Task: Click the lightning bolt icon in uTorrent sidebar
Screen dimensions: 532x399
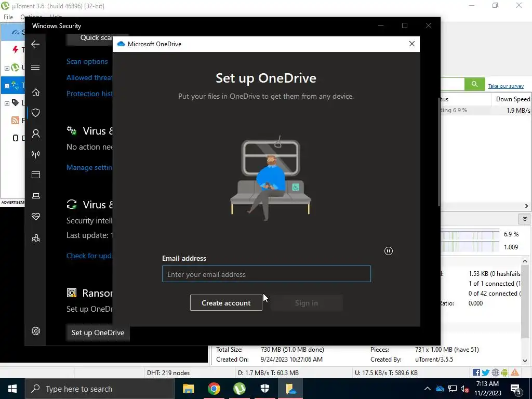Action: coord(15,50)
